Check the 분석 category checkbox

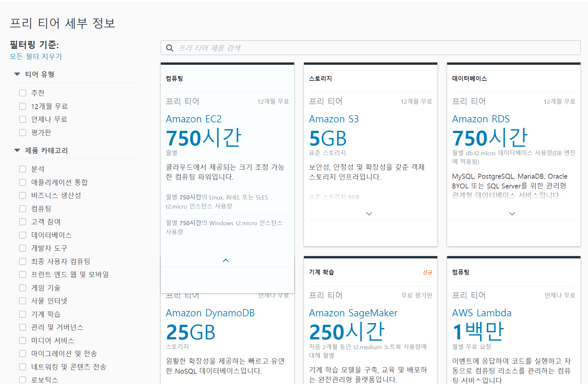coord(22,169)
